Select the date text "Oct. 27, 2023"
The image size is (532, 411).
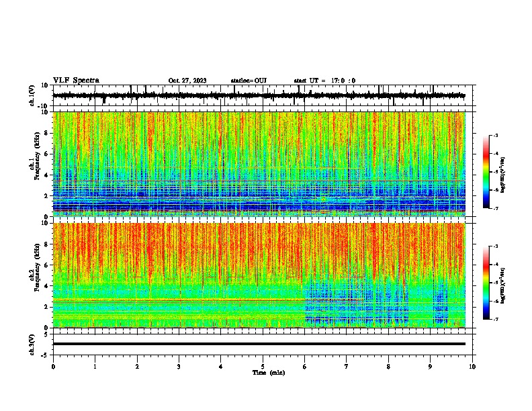pyautogui.click(x=187, y=81)
